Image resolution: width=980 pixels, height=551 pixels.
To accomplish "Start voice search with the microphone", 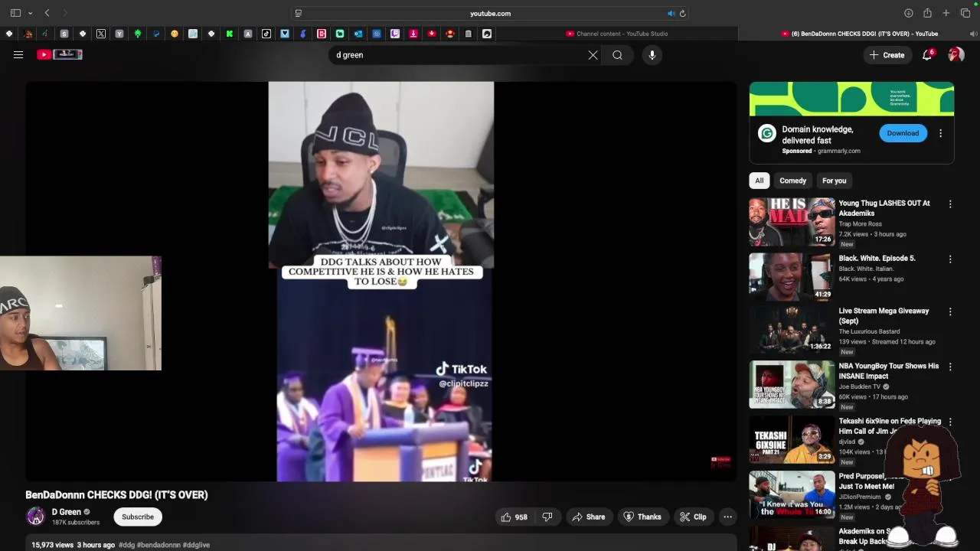I will coord(652,55).
